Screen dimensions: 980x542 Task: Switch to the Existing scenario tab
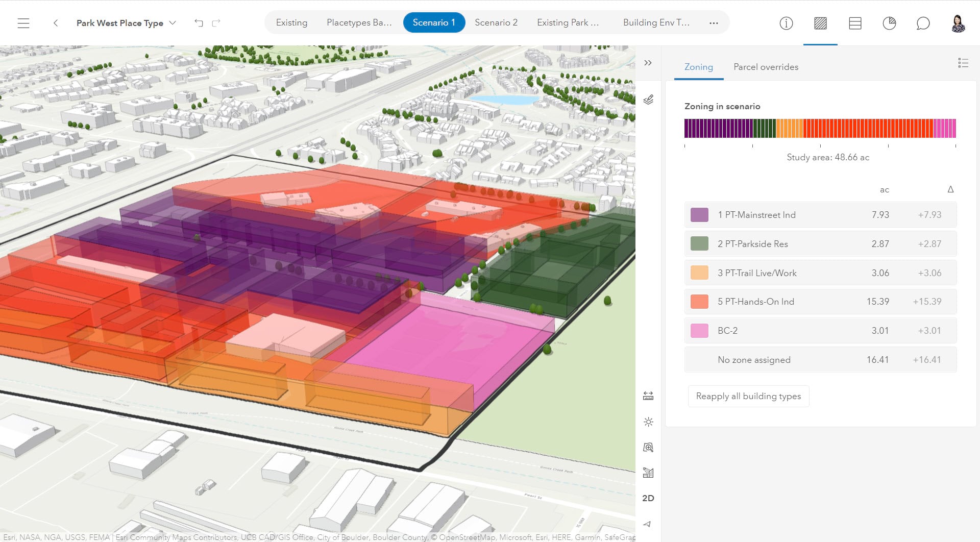coord(291,22)
